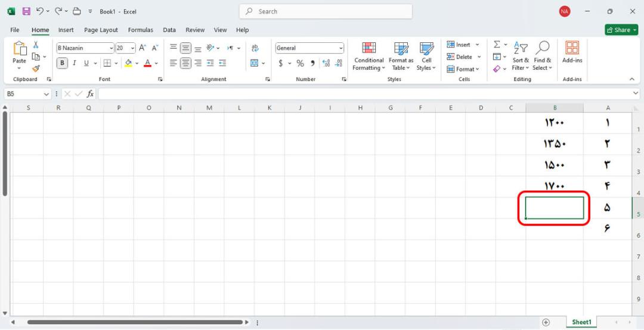Click Delete in Cells group

(463, 57)
